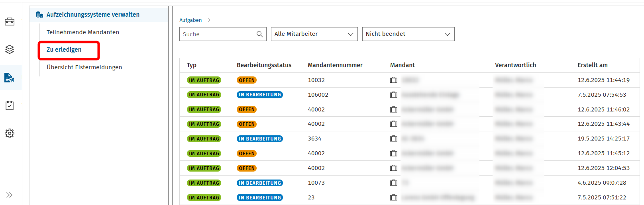Open Übersicht Elstermeldungen menu entry
This screenshot has height=205, width=644.
84,67
